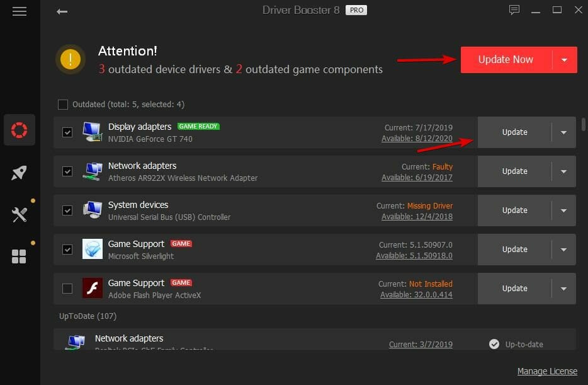Open the hamburger menu
588x385 pixels.
20,11
